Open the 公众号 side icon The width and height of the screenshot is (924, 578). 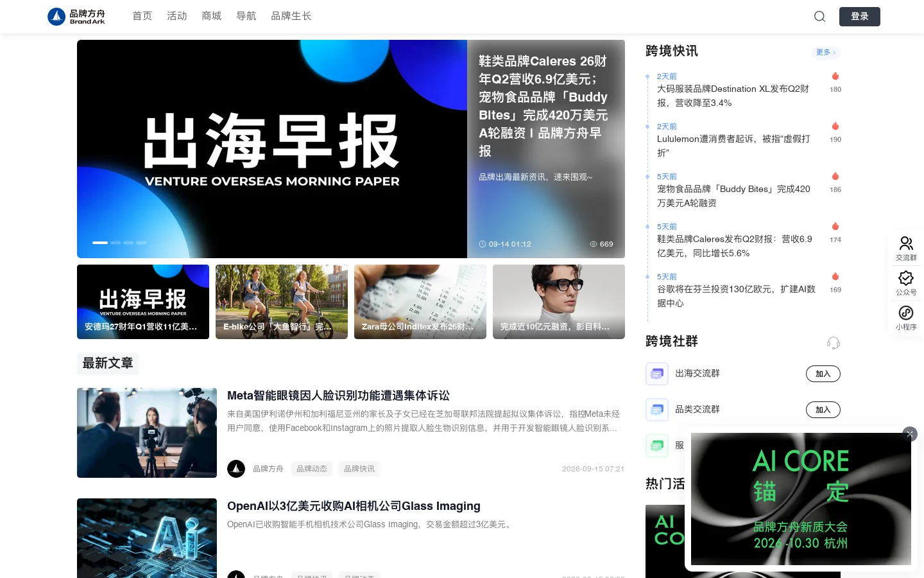[906, 283]
